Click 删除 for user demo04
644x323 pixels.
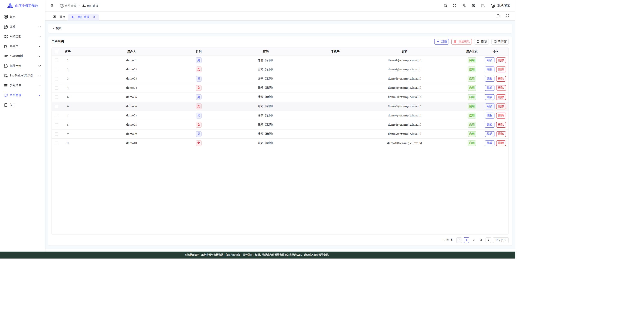(501, 88)
